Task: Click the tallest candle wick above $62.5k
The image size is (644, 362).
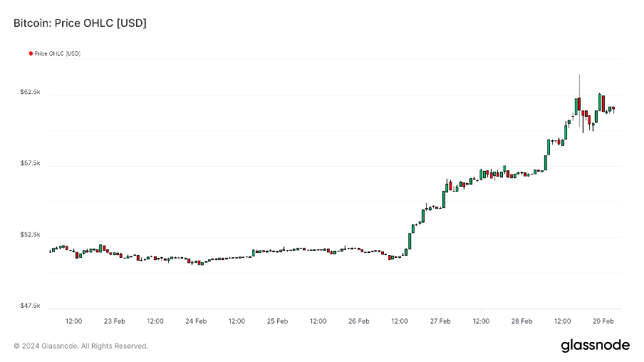Action: (x=579, y=86)
